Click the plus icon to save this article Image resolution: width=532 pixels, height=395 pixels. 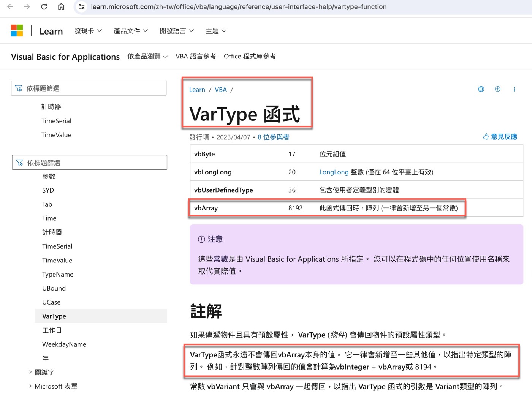coord(497,89)
